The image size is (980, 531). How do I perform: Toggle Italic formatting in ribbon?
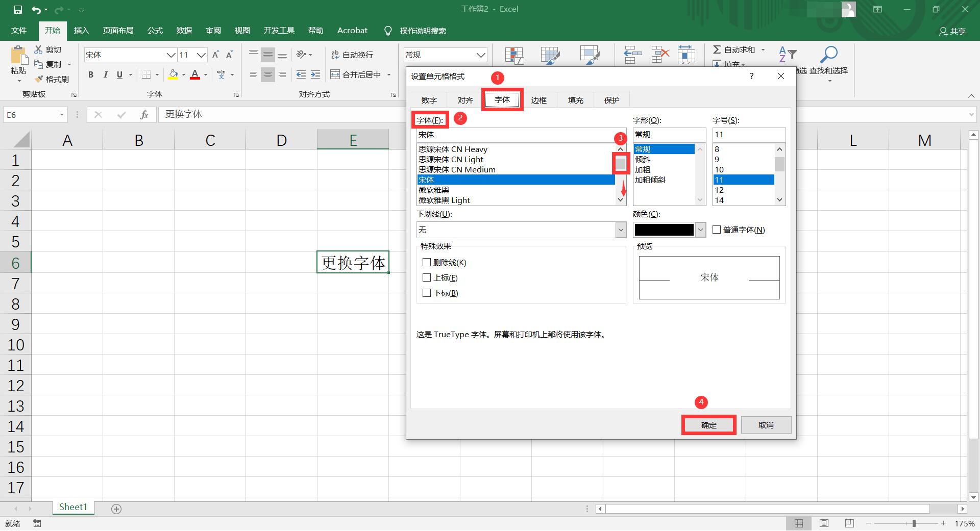105,75
